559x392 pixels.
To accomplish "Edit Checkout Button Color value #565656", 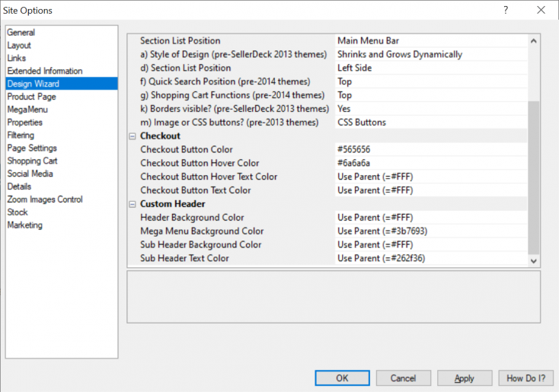I will (430, 150).
